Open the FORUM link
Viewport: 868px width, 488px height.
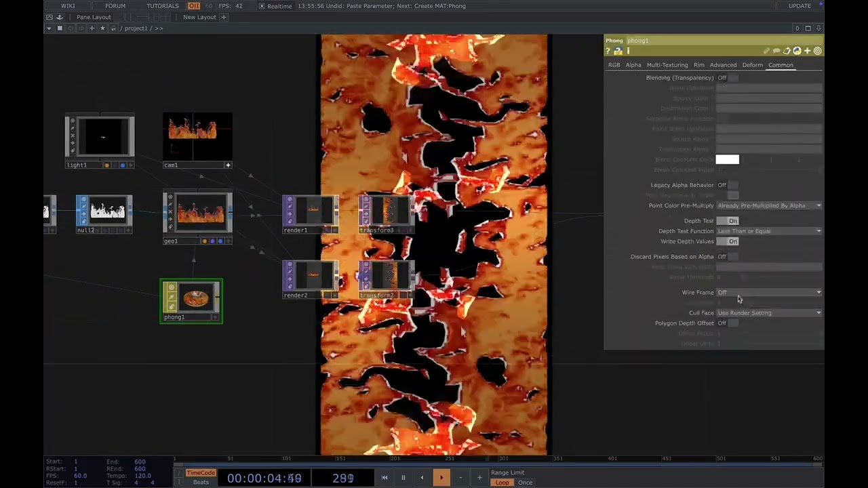pyautogui.click(x=115, y=6)
